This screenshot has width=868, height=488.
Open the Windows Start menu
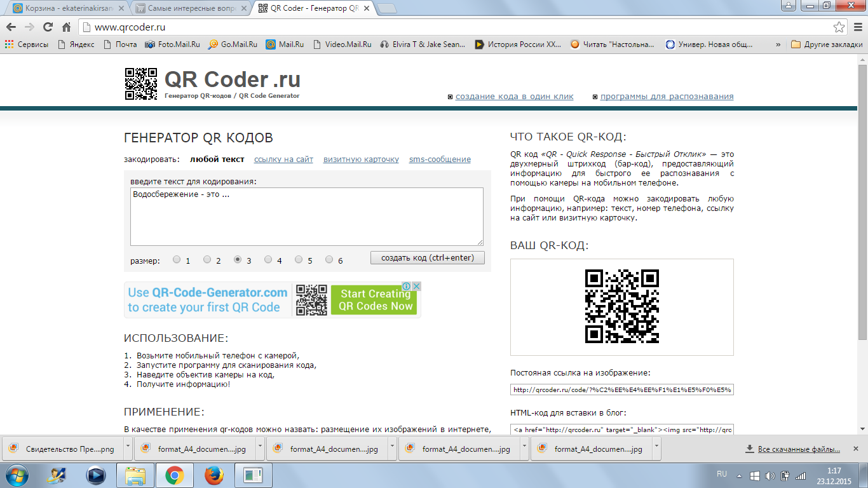pyautogui.click(x=17, y=475)
